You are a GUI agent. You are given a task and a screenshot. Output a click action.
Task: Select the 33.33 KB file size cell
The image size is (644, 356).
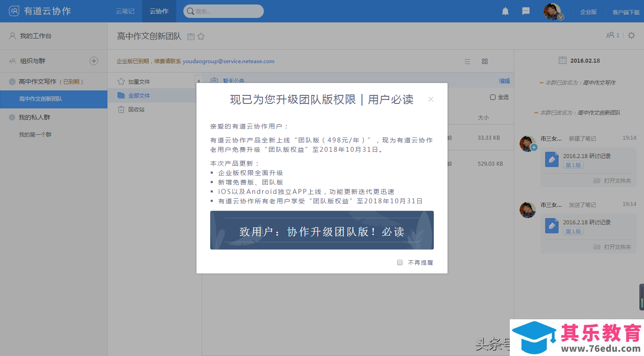(488, 138)
